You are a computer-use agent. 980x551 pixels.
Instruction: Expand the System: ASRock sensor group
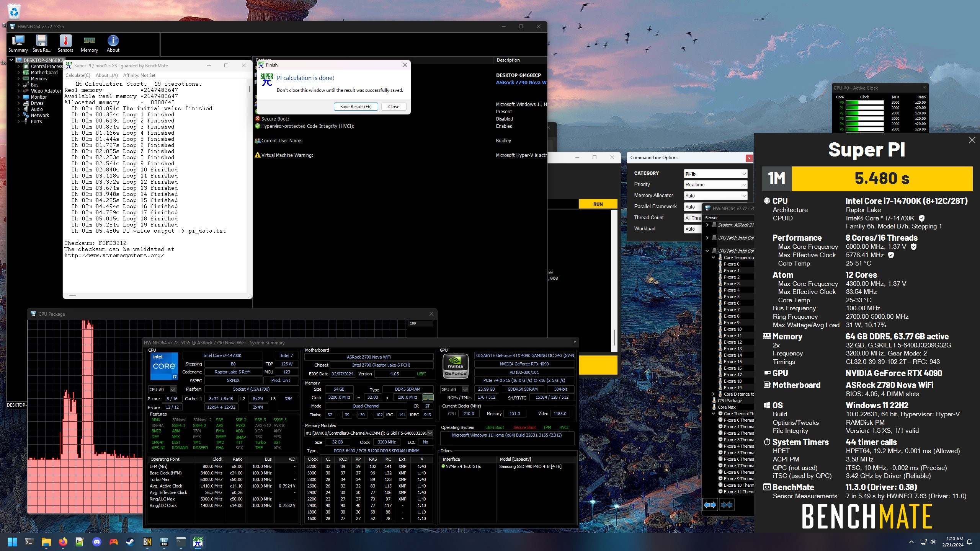coord(707,225)
